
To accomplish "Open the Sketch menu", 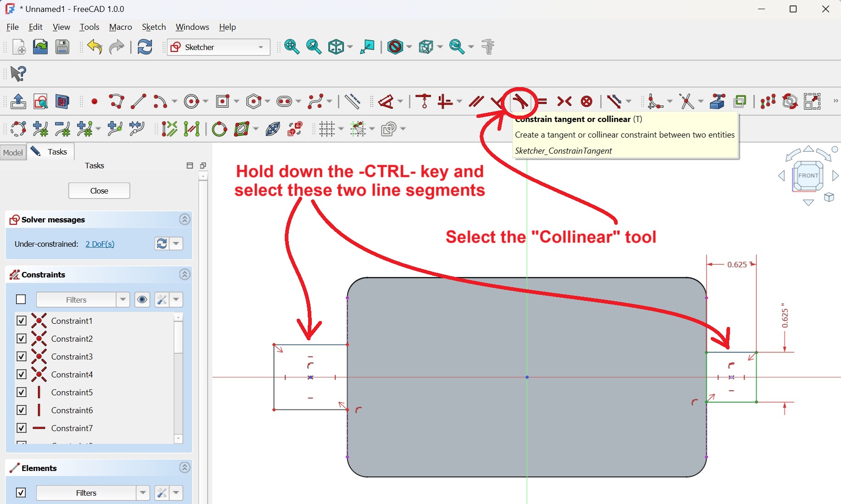I will [x=154, y=27].
